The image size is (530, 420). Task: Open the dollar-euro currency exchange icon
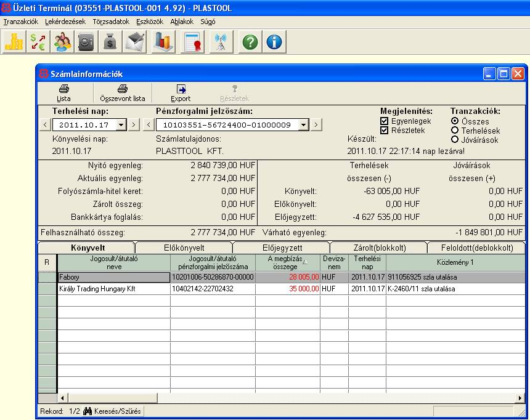38,42
